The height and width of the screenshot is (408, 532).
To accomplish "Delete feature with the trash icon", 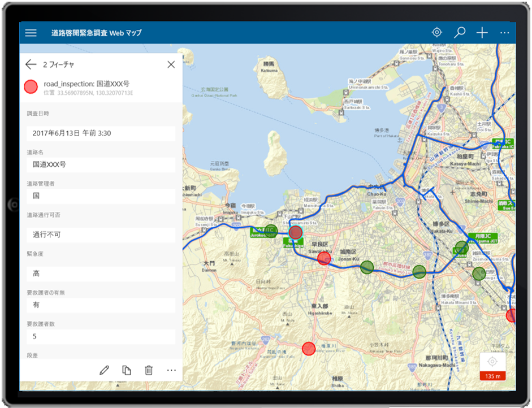I will (149, 370).
